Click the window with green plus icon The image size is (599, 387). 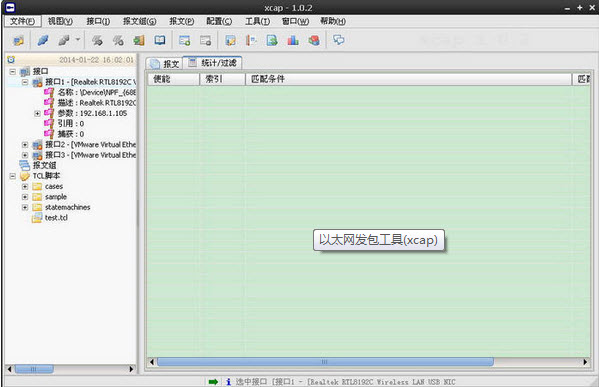pos(185,40)
